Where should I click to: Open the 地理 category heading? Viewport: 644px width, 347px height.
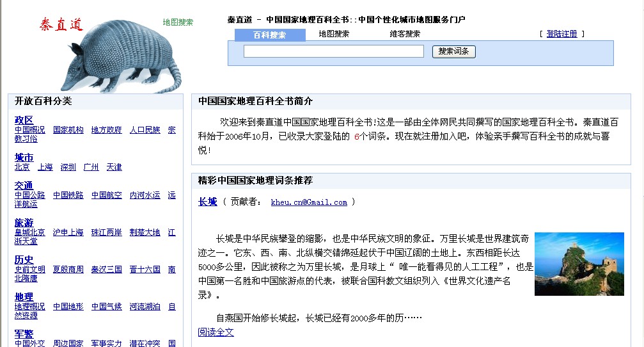tap(24, 296)
